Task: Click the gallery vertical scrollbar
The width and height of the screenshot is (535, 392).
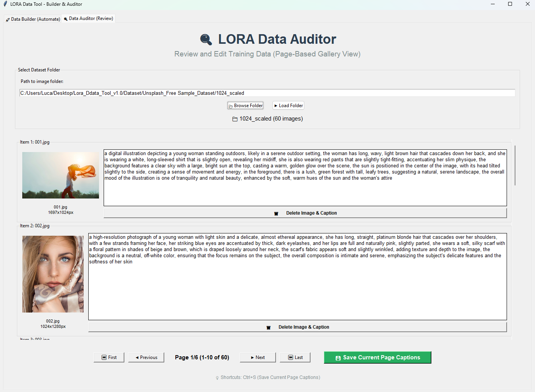Action: coord(515,165)
